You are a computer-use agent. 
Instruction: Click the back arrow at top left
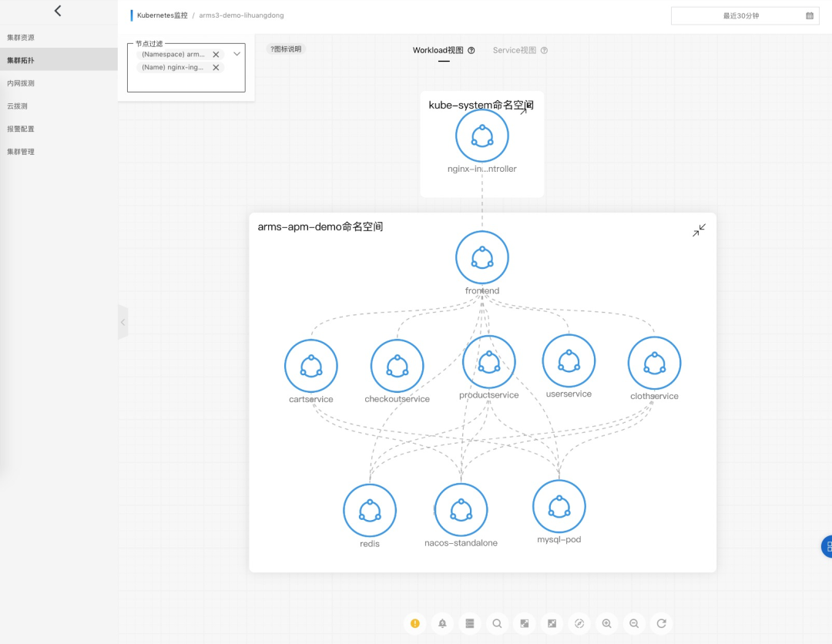[58, 11]
